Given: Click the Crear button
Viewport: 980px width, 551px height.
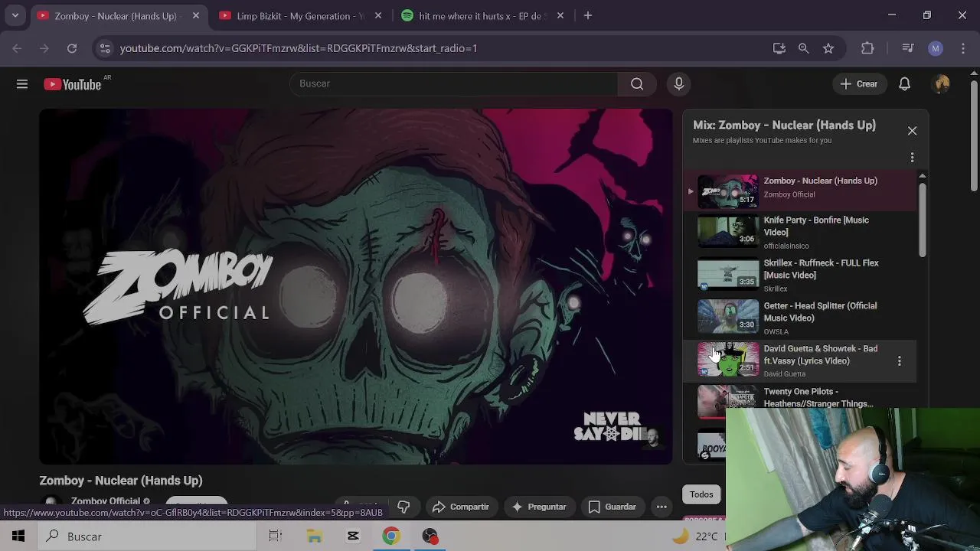Looking at the screenshot, I should tap(859, 84).
